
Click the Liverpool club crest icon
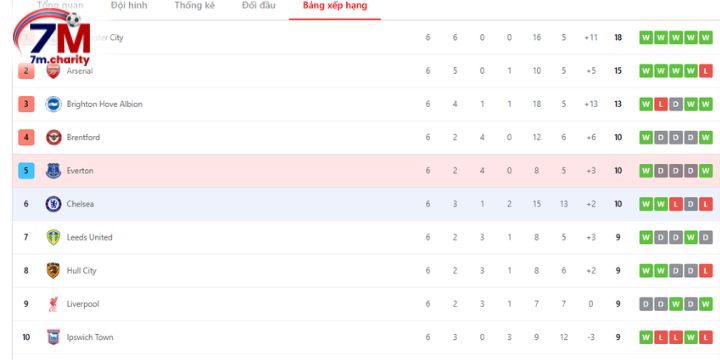click(53, 304)
